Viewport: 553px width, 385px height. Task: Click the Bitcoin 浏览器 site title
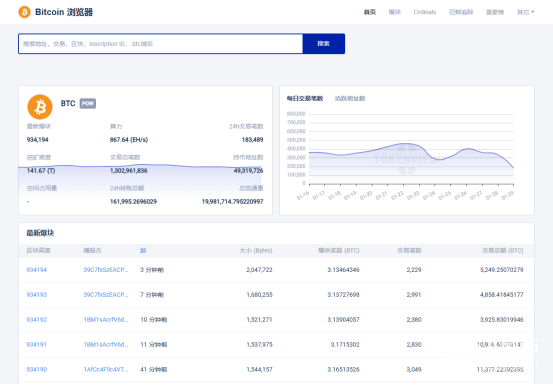(x=64, y=12)
